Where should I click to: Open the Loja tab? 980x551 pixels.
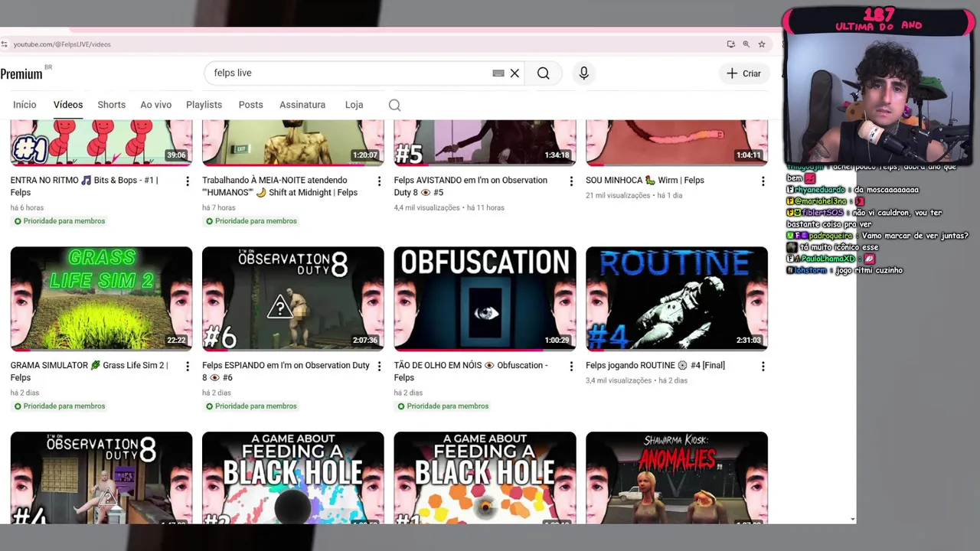[x=354, y=105]
